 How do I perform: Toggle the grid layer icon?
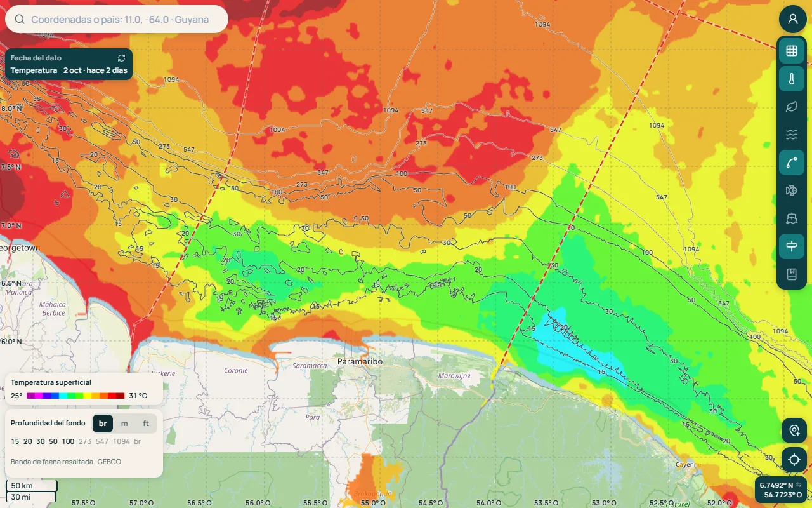(x=792, y=51)
